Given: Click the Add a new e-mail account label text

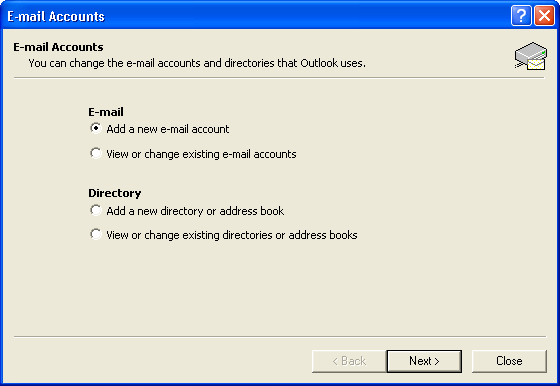Looking at the screenshot, I should point(168,129).
